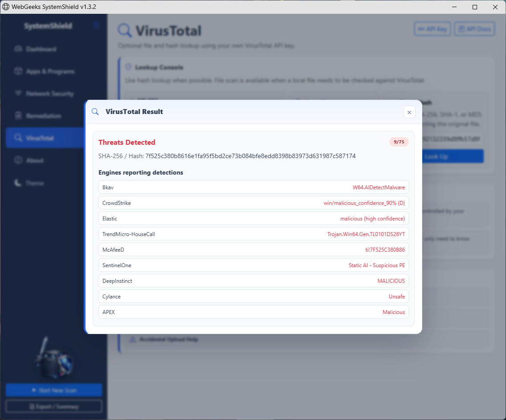Click Trojan.Win64.Gen.TL0101DS26YT result
This screenshot has width=506, height=420.
point(366,234)
